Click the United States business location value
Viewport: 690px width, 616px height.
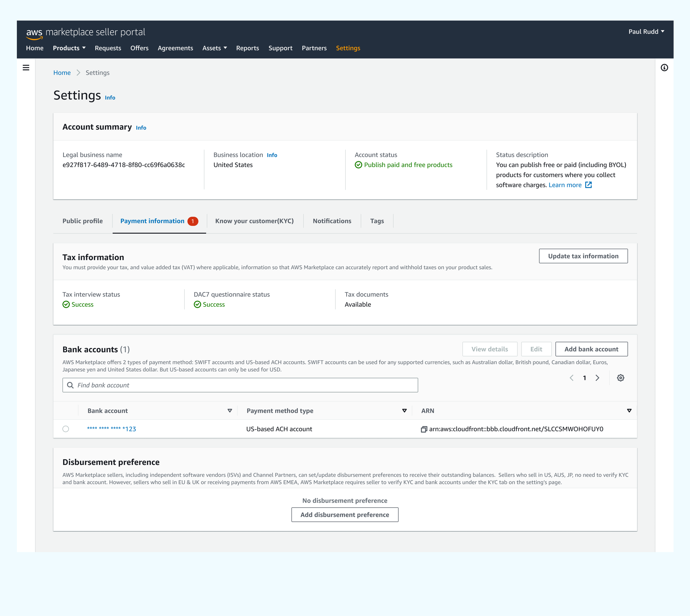(x=233, y=165)
